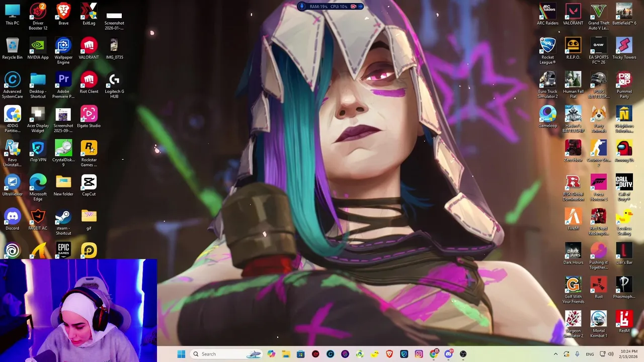
Task: Launch the ARC Raiders game shortcut
Action: 547,14
